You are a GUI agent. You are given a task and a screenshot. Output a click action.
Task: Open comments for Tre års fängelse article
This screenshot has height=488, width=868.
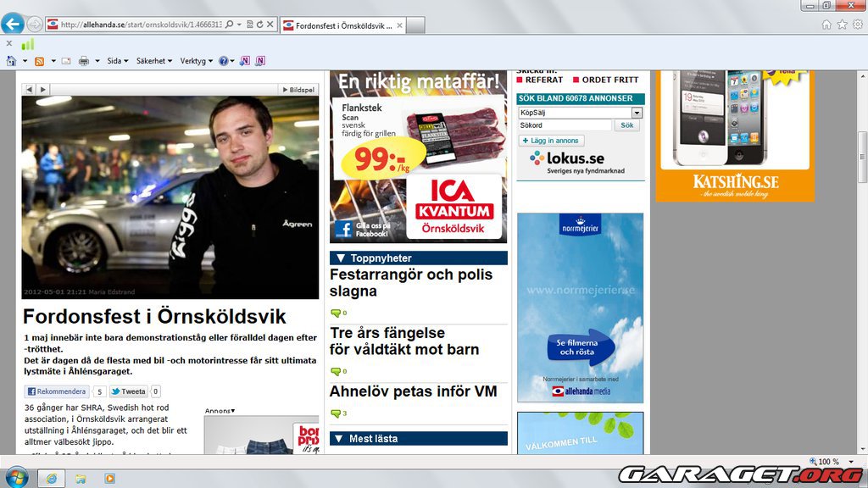coord(338,371)
